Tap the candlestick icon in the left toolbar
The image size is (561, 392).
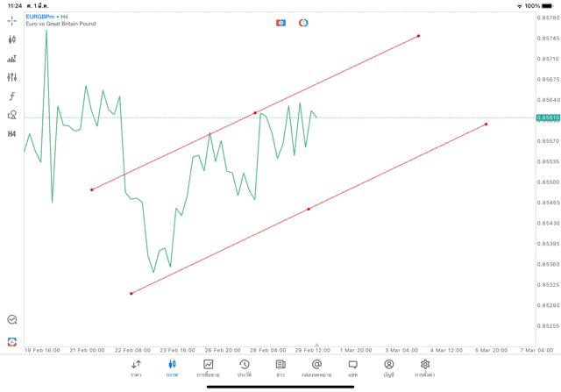[12, 39]
